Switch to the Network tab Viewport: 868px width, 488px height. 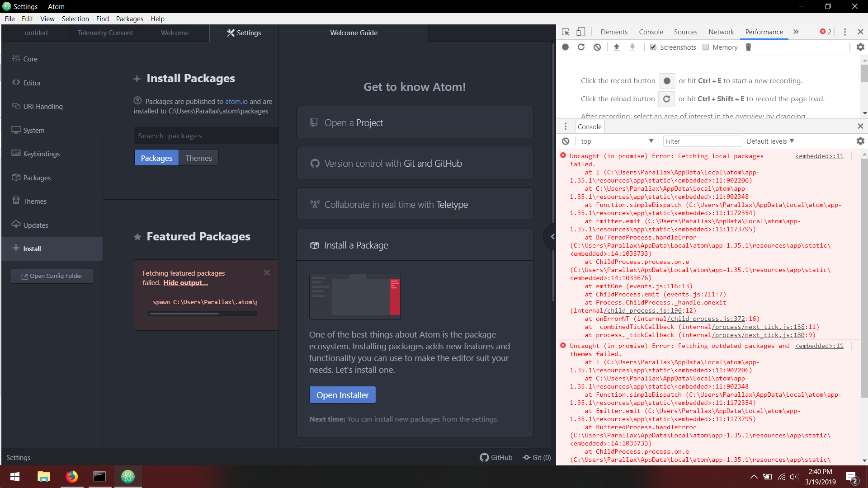point(721,32)
